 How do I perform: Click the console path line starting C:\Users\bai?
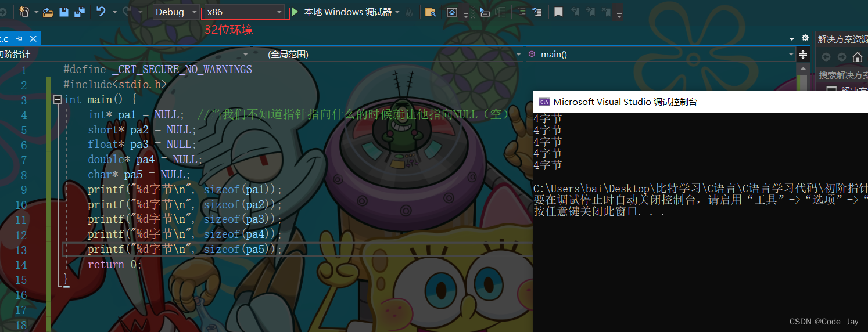701,189
